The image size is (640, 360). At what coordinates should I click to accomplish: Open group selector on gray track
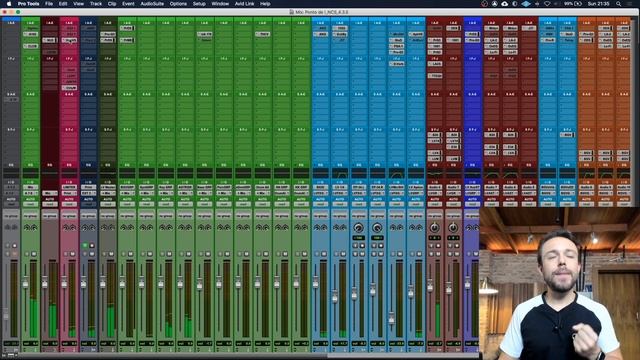(x=11, y=215)
